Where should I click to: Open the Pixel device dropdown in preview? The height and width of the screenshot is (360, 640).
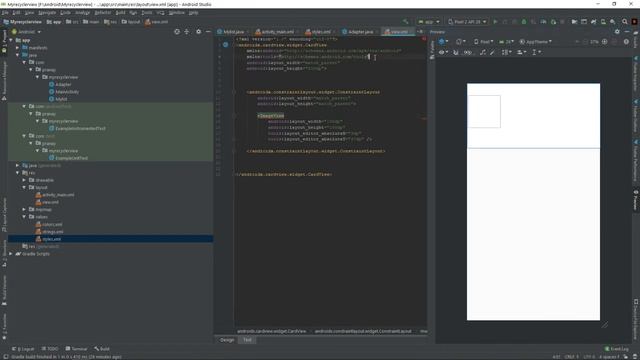pyautogui.click(x=484, y=42)
